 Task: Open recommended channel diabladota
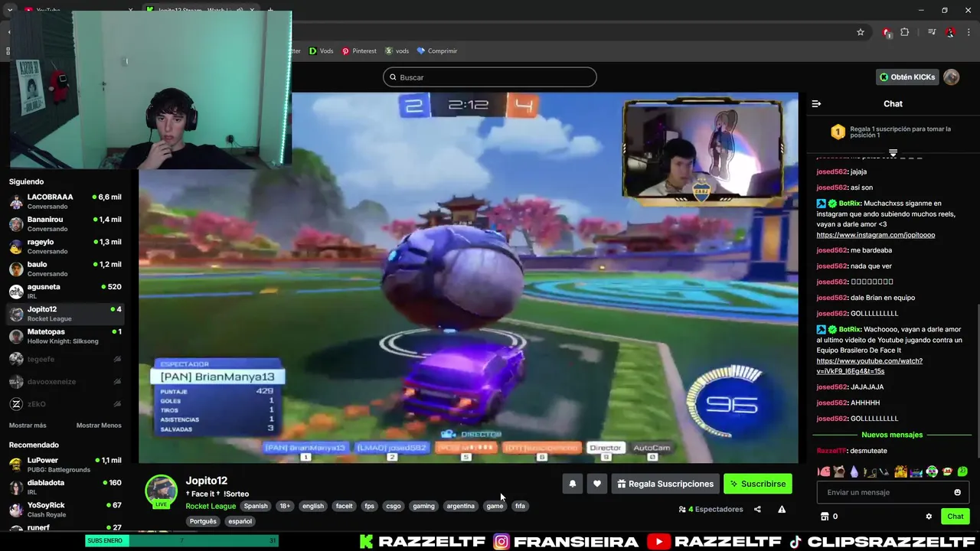[65, 487]
